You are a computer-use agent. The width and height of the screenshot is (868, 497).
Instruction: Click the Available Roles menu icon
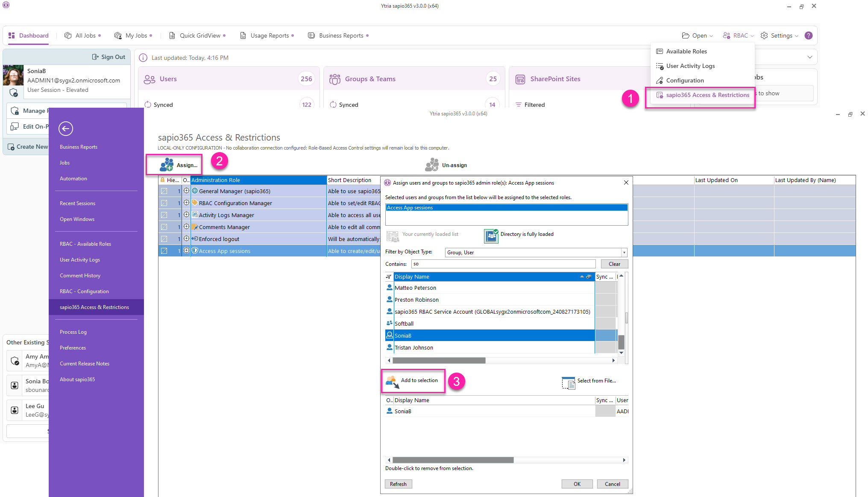pyautogui.click(x=660, y=51)
